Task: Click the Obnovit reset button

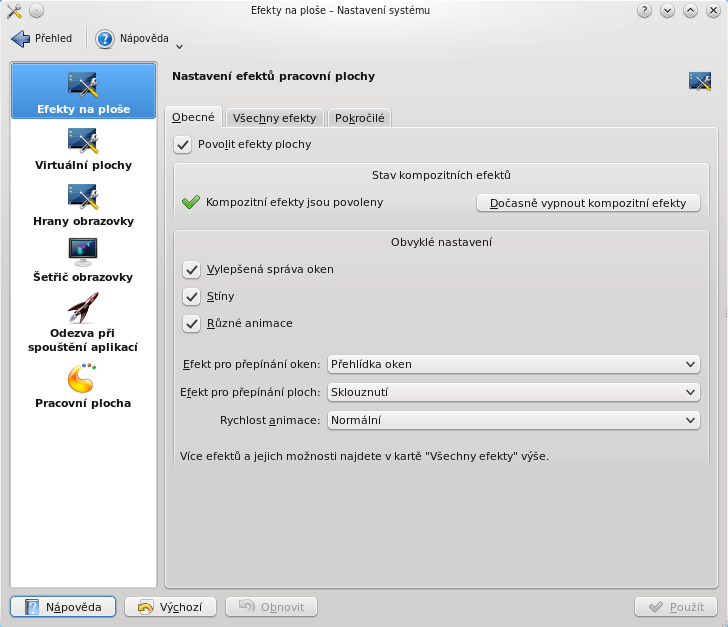Action: [271, 607]
